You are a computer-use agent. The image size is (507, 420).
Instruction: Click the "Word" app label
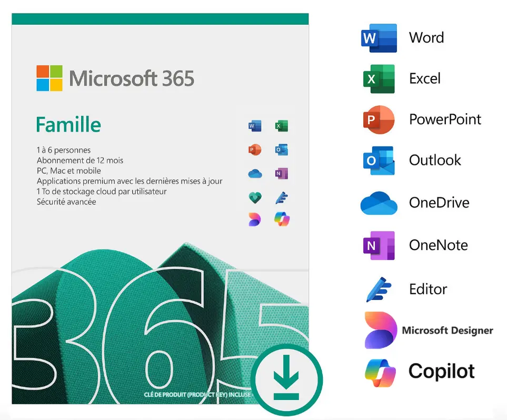pyautogui.click(x=426, y=37)
